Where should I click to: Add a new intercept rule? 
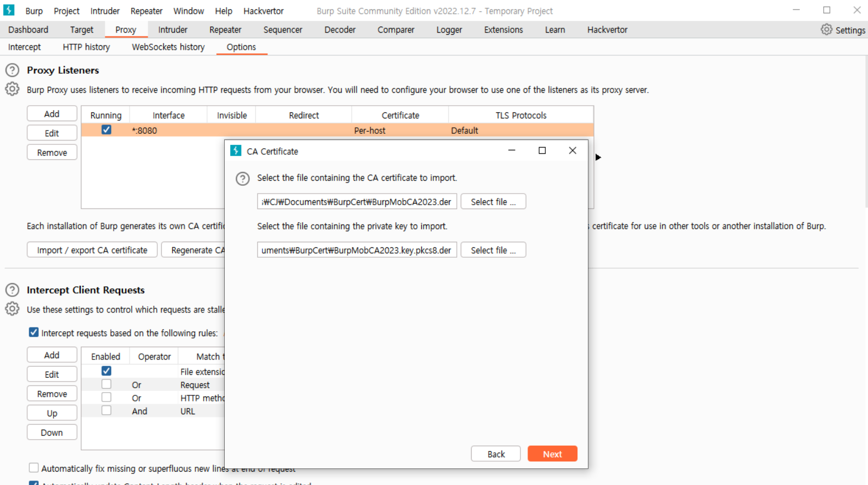point(52,355)
